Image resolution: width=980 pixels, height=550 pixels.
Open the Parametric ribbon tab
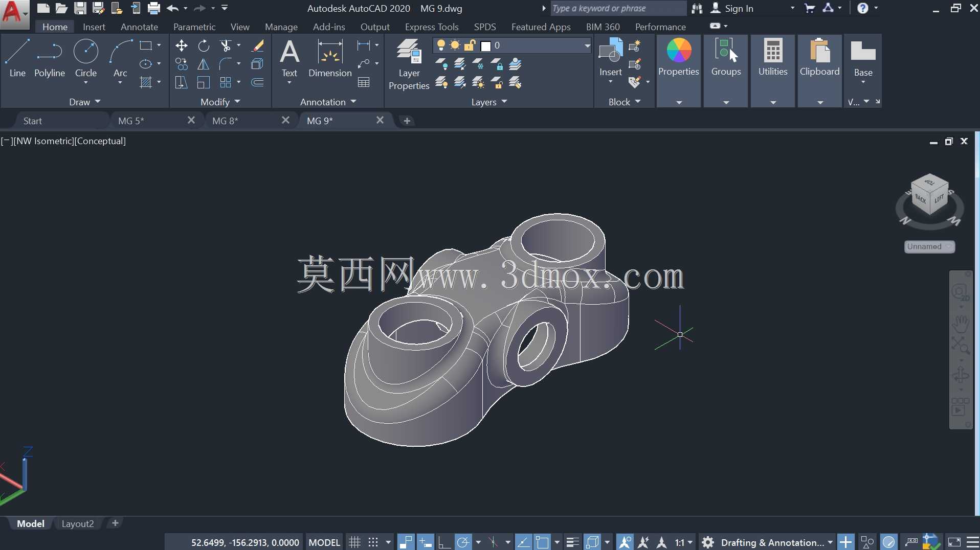(194, 27)
